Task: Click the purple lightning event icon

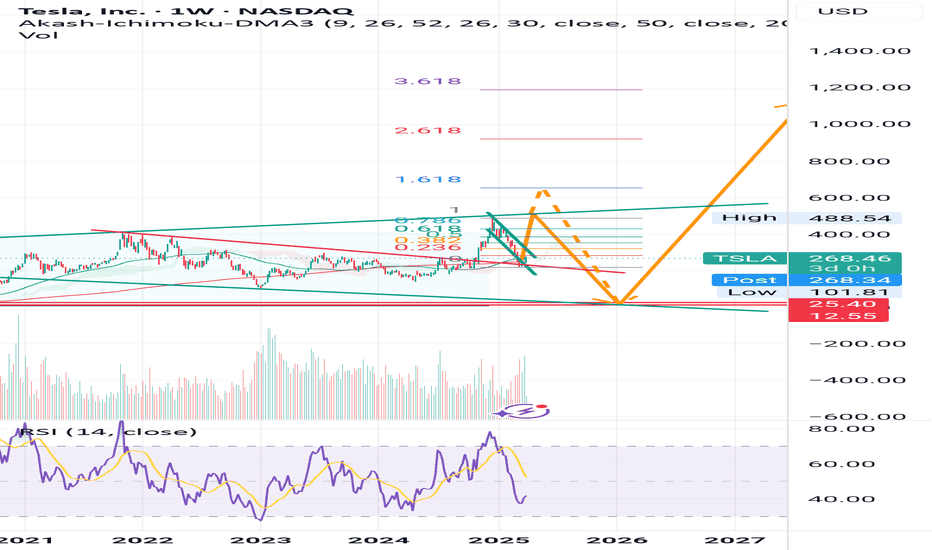Action: coord(526,410)
